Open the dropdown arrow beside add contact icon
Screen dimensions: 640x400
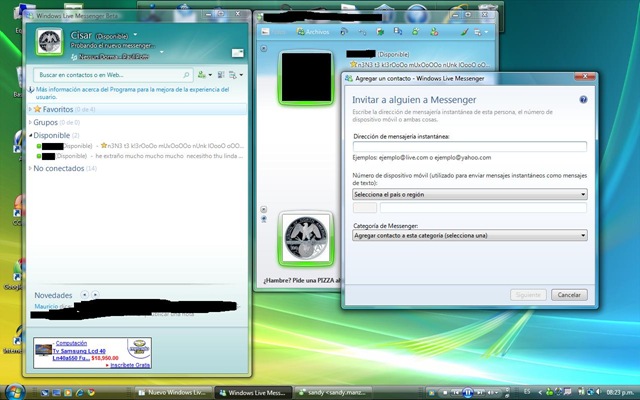click(x=210, y=75)
